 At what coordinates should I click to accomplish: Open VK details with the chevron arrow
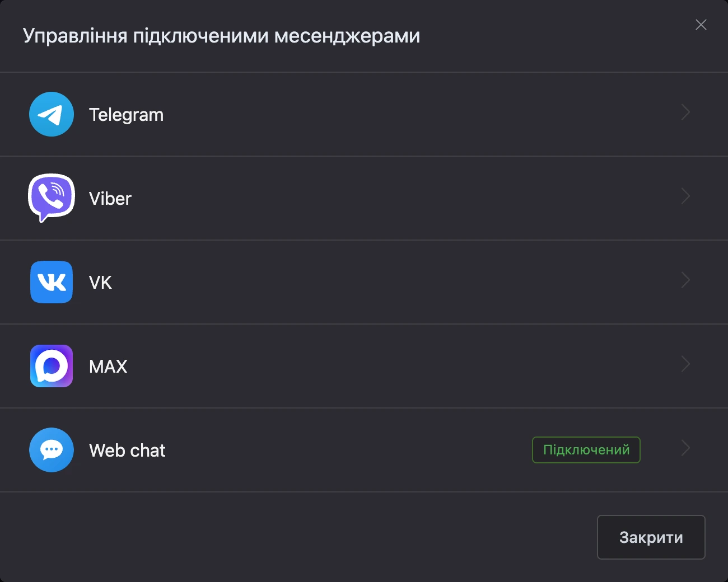[x=685, y=280]
